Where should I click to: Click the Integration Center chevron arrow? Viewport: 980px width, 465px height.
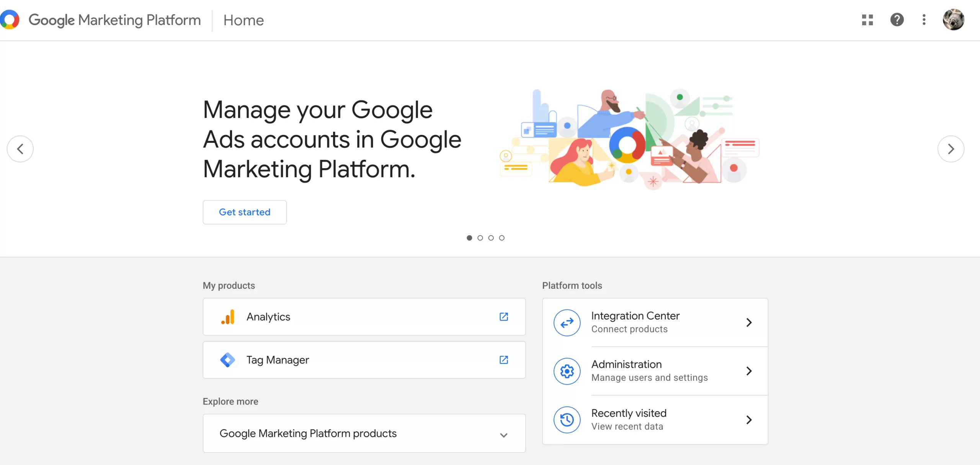(x=749, y=323)
